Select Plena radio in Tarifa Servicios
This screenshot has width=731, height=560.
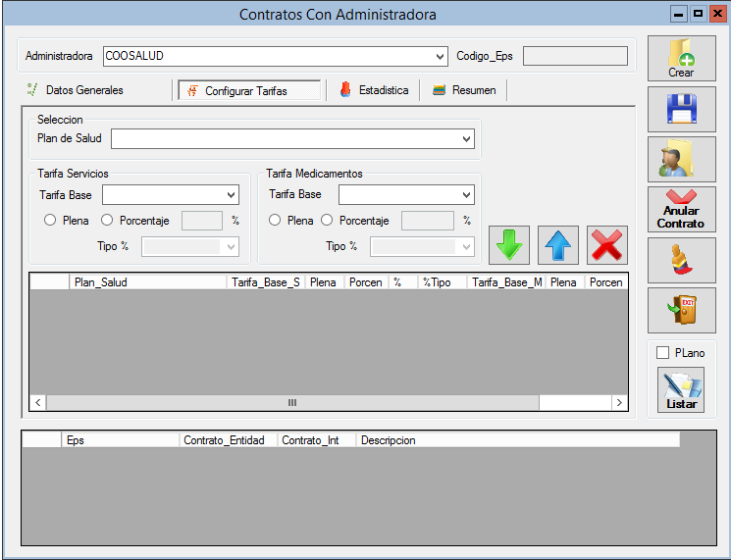tap(50, 221)
